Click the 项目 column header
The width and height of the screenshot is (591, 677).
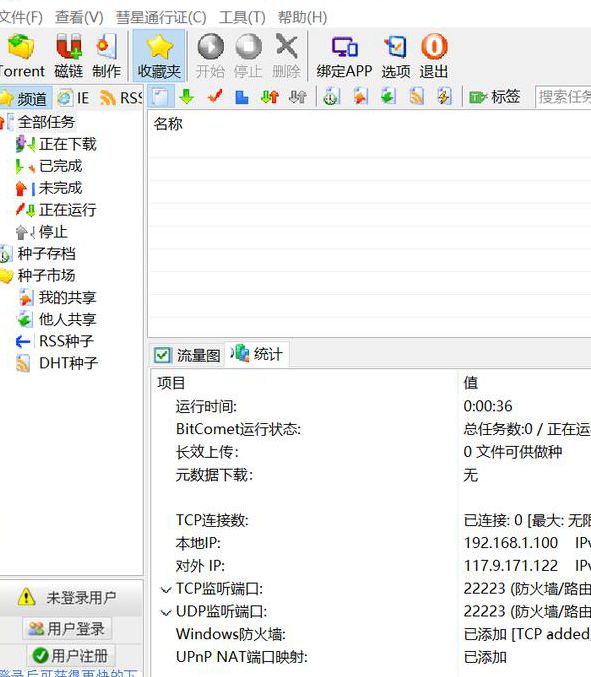pos(171,383)
